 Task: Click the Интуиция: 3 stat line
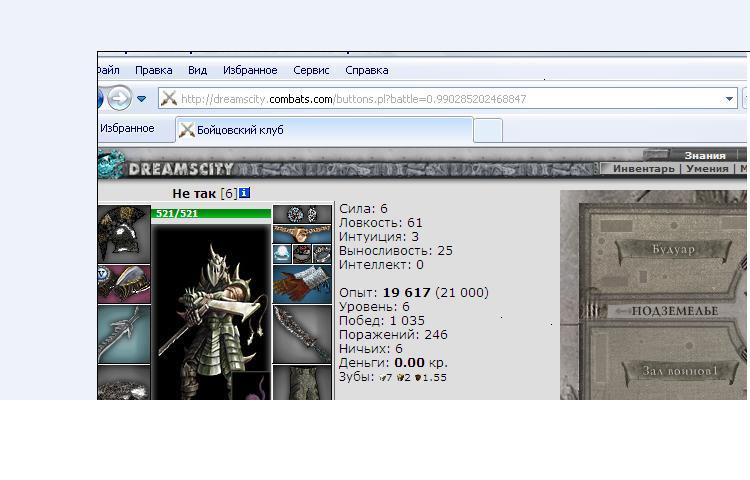click(379, 237)
